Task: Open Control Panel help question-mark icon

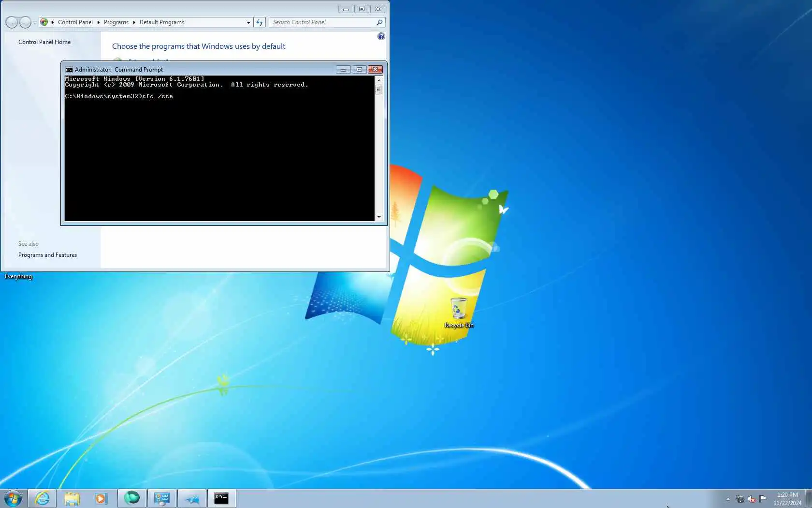Action: click(381, 36)
